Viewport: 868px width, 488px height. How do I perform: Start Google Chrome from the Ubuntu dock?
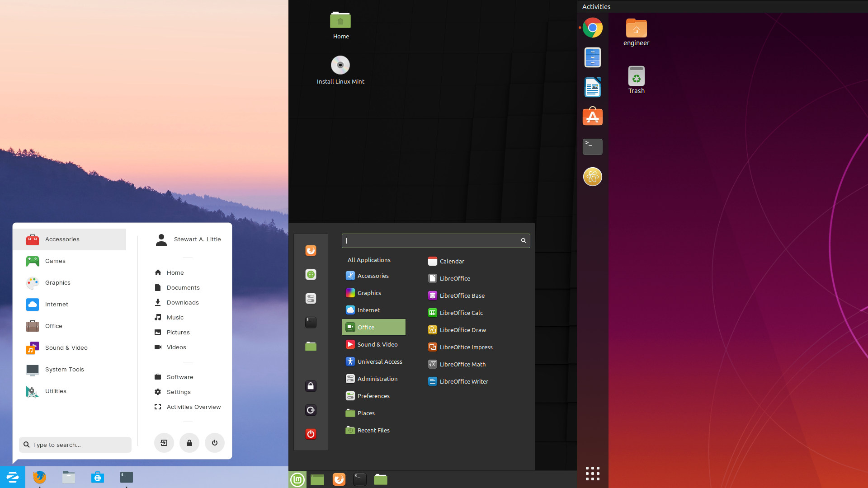592,28
